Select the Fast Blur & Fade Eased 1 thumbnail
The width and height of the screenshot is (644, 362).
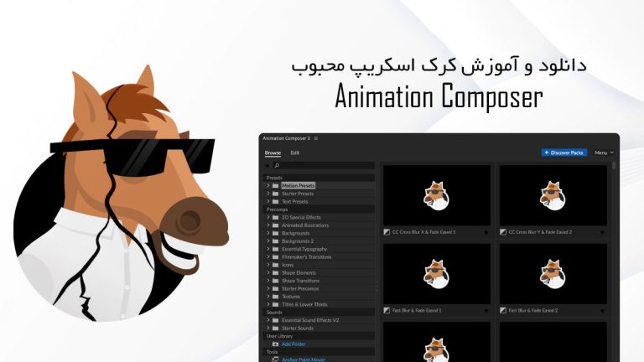point(437,274)
